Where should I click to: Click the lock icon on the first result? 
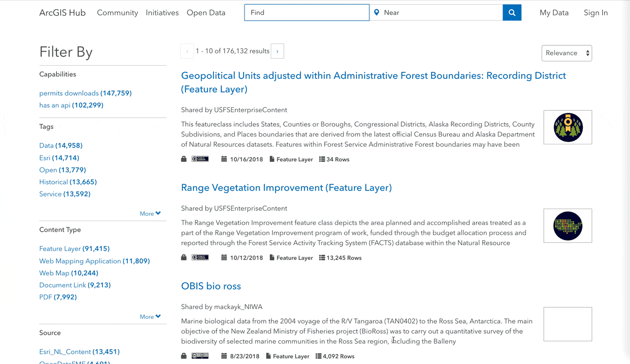tap(183, 159)
